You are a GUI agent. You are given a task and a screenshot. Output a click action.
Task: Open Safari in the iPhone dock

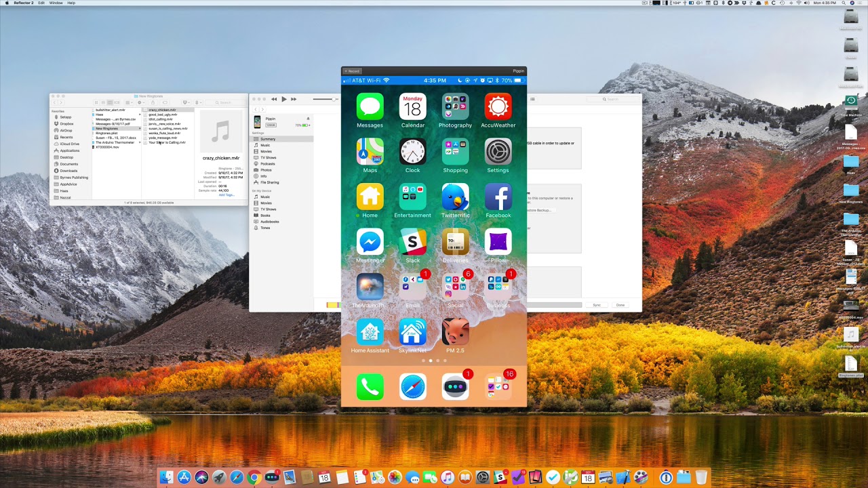(x=412, y=387)
